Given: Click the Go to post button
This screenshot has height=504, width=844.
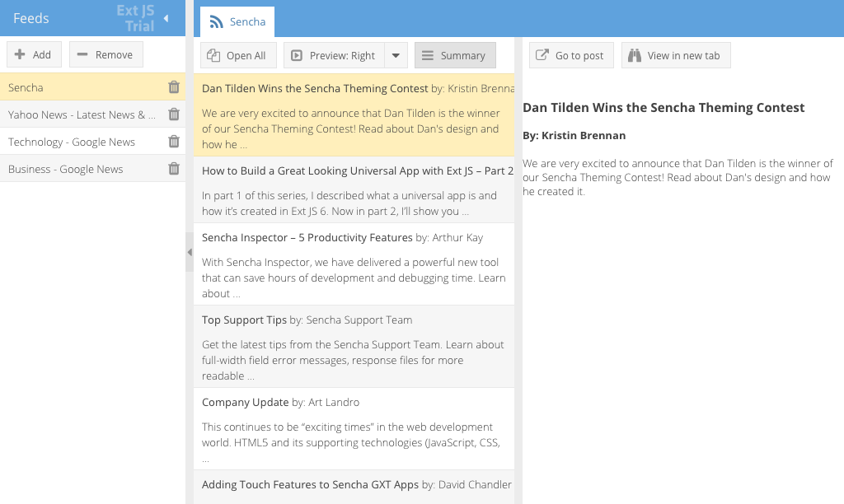Looking at the screenshot, I should pos(571,55).
